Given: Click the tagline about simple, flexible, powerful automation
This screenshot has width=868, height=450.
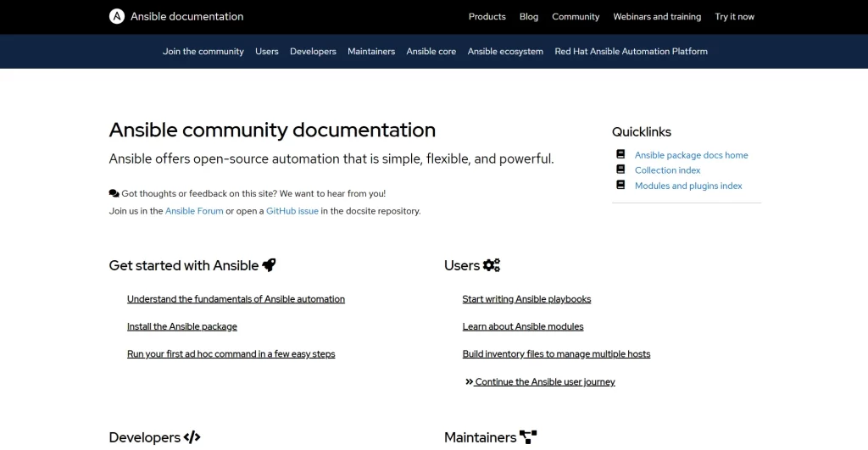Looking at the screenshot, I should [x=331, y=158].
